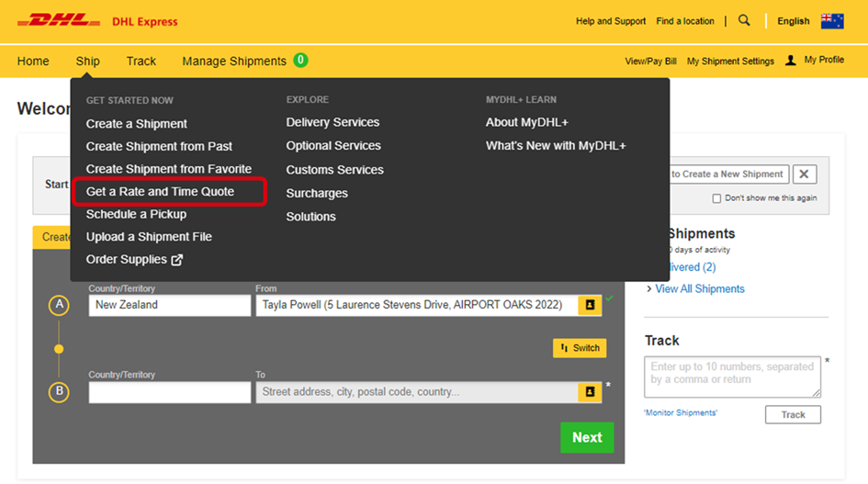This screenshot has height=484, width=868.
Task: Open address book icon in From field
Action: 590,305
